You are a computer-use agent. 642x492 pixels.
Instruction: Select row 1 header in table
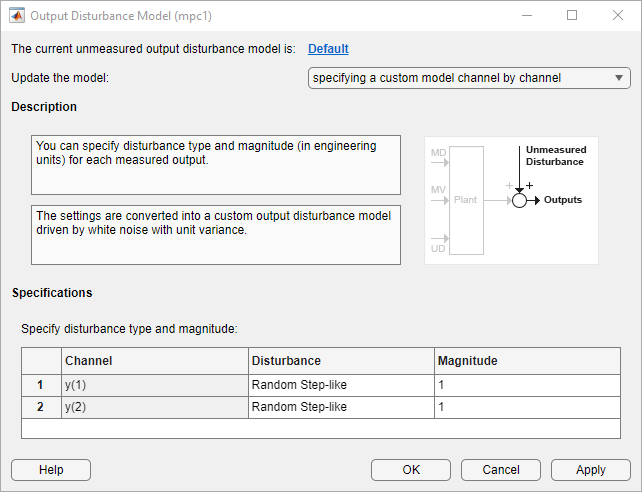41,385
